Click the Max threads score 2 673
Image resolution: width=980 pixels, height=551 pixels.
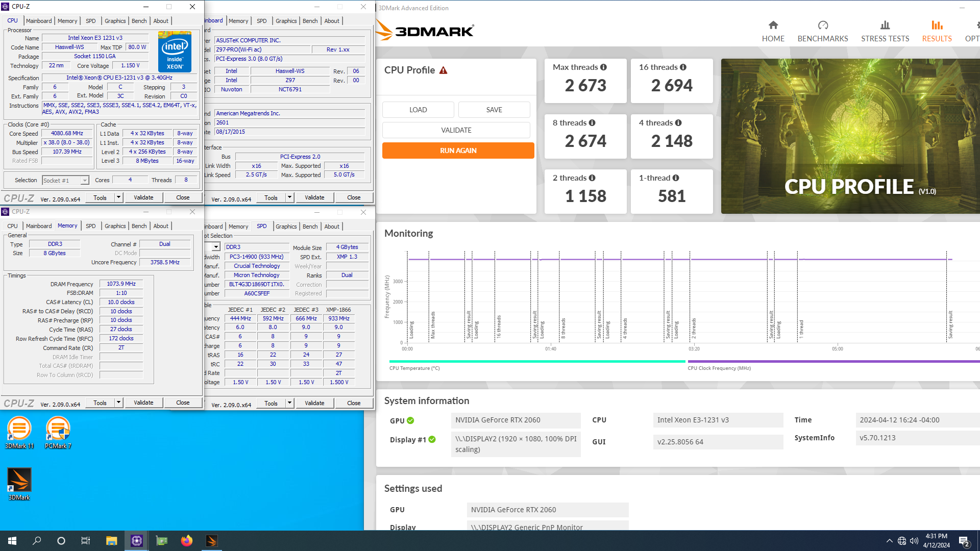point(585,86)
